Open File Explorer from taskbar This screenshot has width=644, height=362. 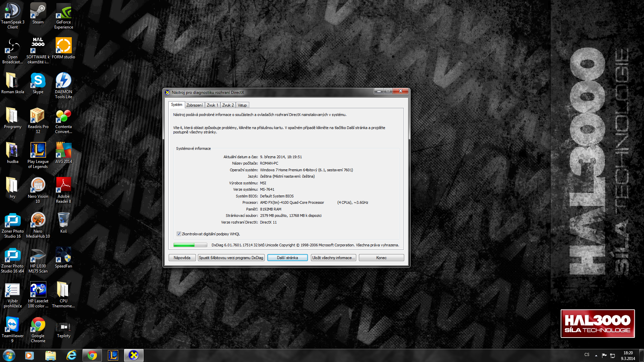tap(50, 355)
